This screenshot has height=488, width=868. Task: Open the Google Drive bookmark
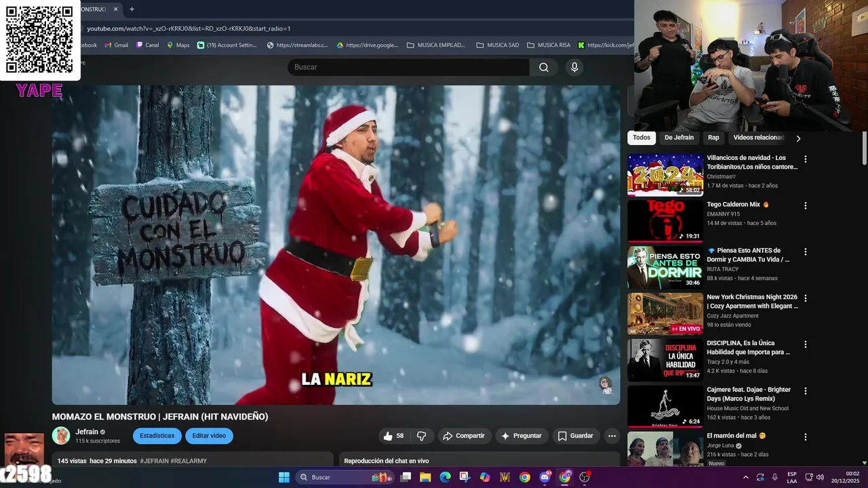(367, 45)
